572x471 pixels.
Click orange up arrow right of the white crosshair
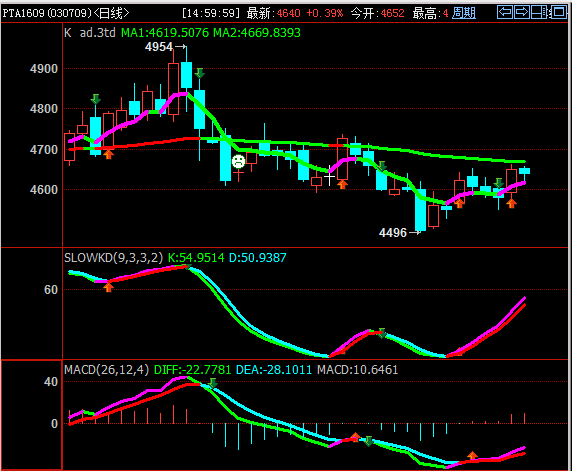pyautogui.click(x=342, y=184)
